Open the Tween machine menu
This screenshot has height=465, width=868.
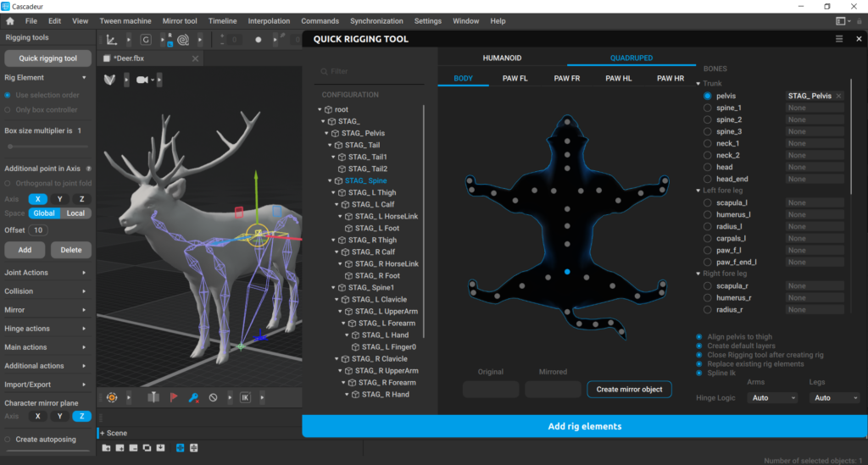(125, 21)
